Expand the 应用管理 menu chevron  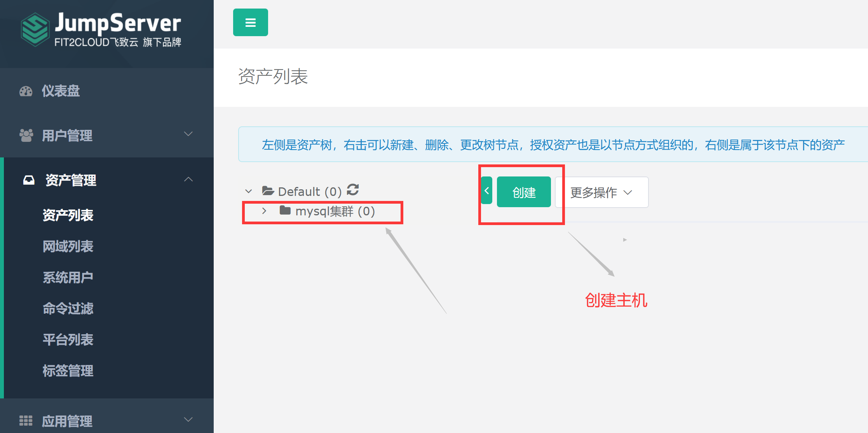pyautogui.click(x=188, y=419)
